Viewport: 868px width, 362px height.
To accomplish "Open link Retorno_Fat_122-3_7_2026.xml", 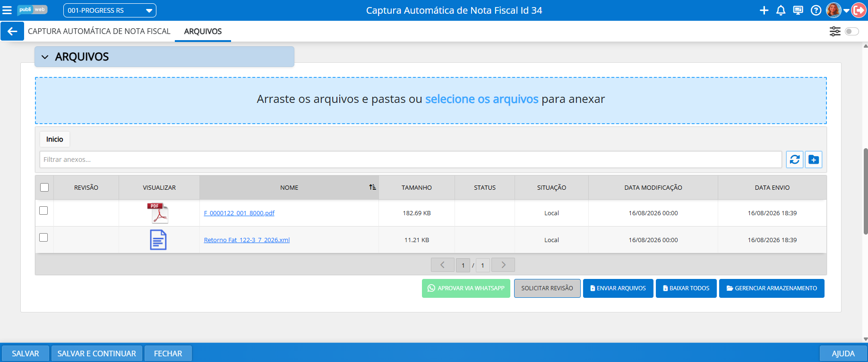I will (247, 240).
